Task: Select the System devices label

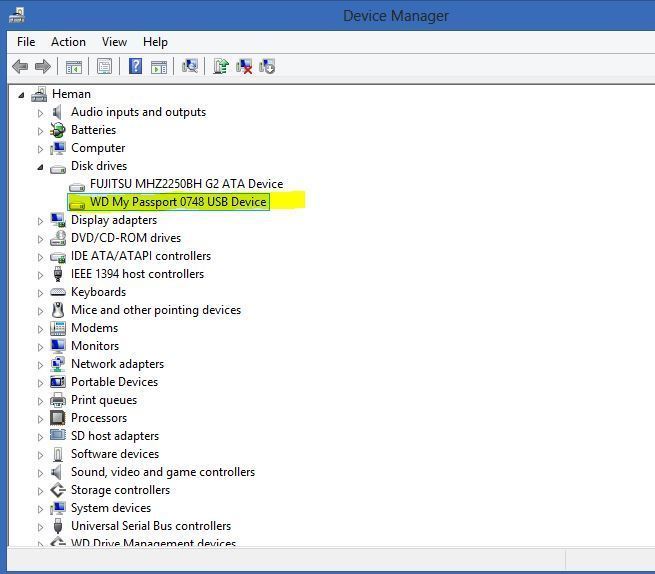Action: [111, 508]
